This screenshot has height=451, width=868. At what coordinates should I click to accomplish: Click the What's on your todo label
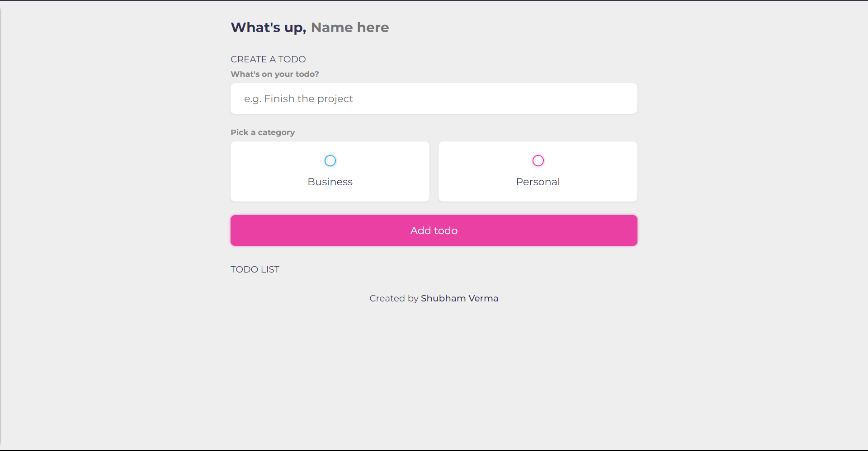click(x=274, y=74)
